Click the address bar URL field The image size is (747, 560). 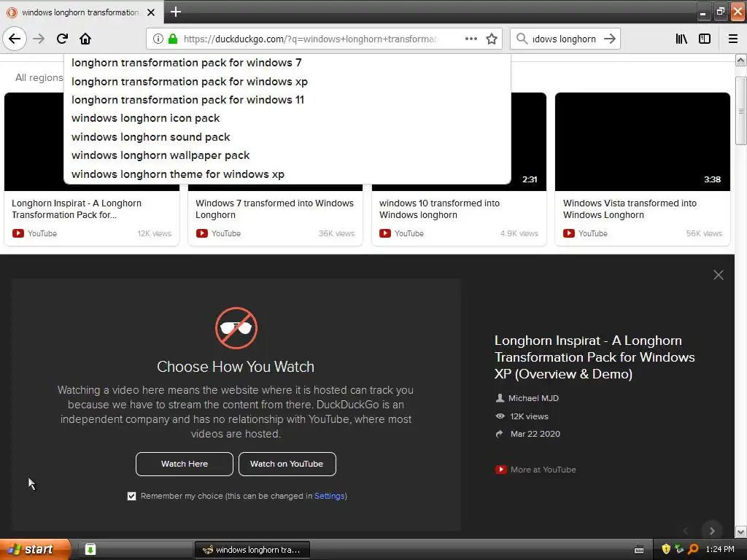[309, 39]
